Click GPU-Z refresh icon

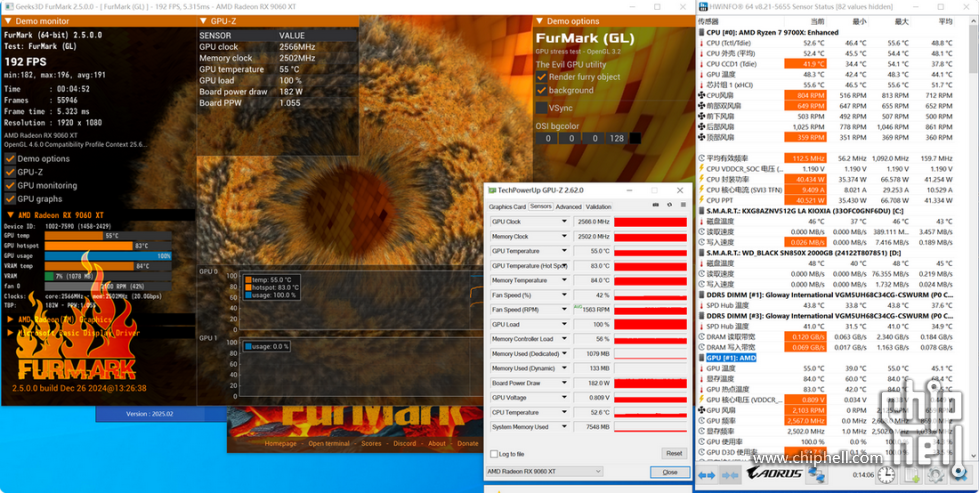click(x=669, y=205)
